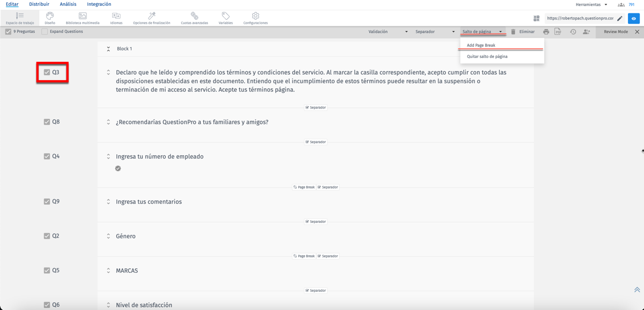
Task: Expand the Ingresa tus comentarios arrows
Action: [x=108, y=202]
